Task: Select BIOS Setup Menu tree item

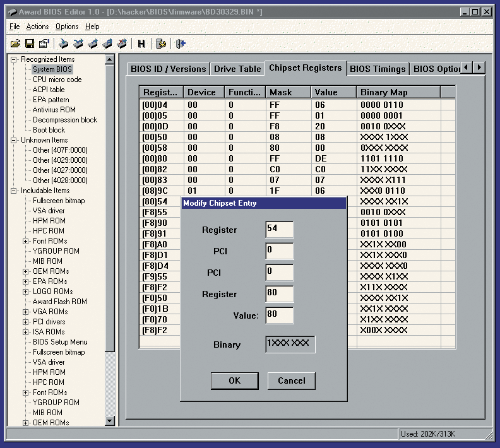Action: pyautogui.click(x=60, y=342)
